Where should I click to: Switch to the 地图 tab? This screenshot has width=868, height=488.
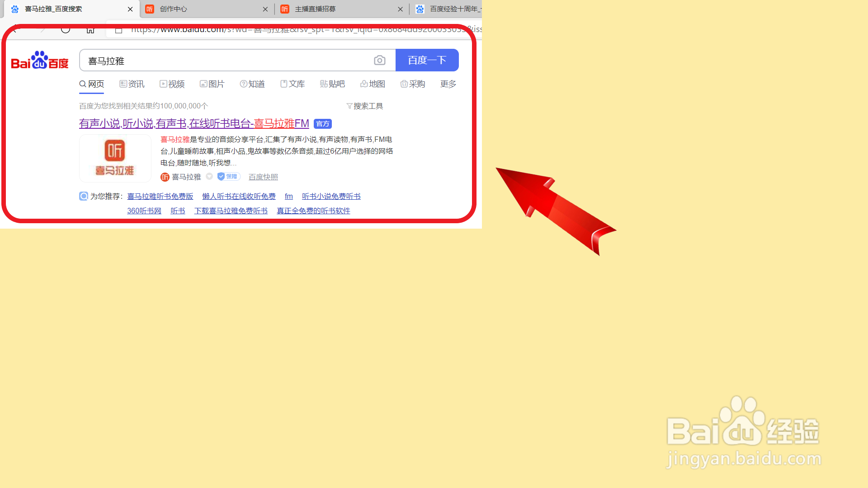tap(373, 84)
